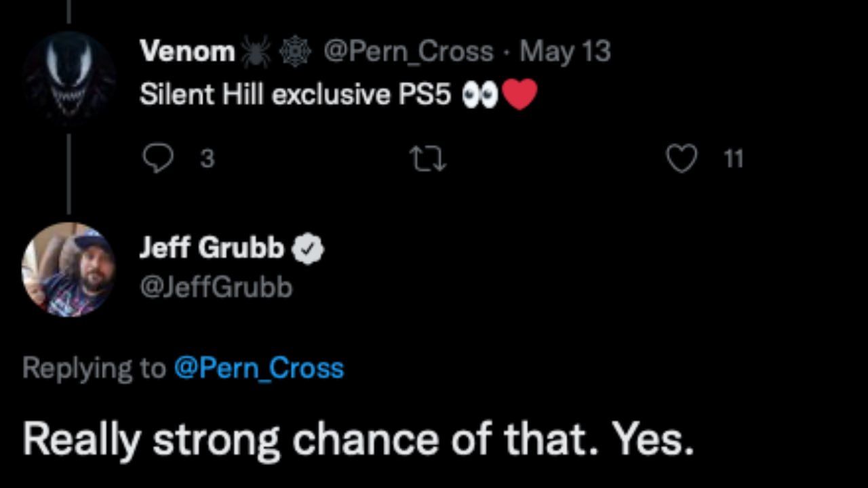The height and width of the screenshot is (488, 868).
Task: Click the red heart emoji in tweet
Action: [x=519, y=95]
